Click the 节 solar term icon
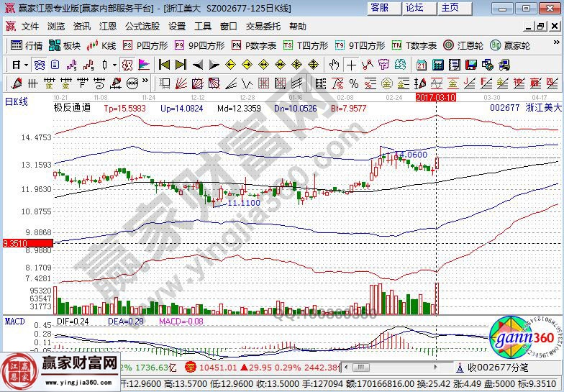Image resolution: width=564 pixels, height=392 pixels. (x=384, y=65)
